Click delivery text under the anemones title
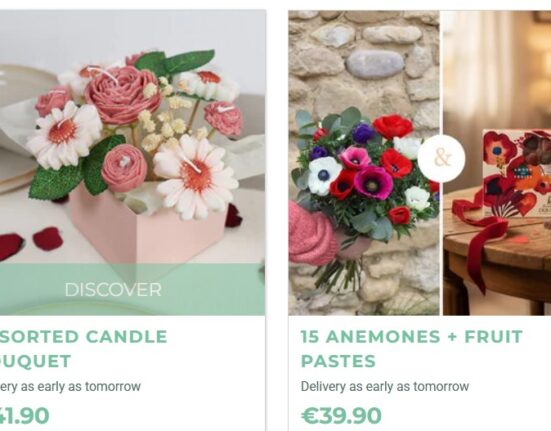 coord(385,386)
